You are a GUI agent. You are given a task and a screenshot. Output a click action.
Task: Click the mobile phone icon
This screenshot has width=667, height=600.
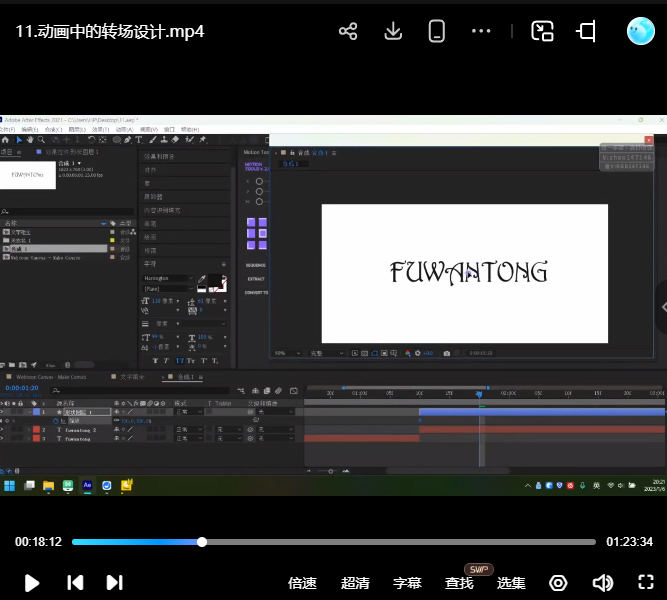pos(436,31)
